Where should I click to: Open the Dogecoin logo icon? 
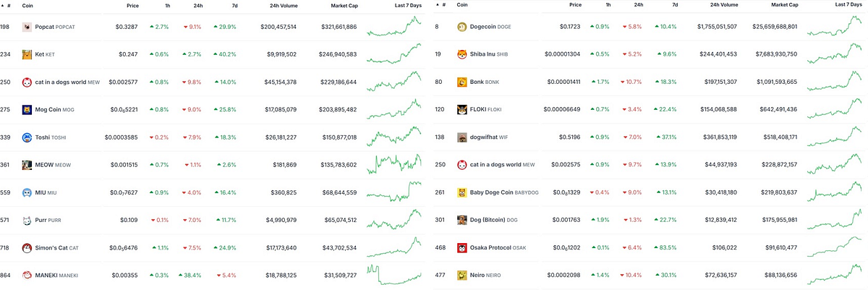(x=462, y=27)
